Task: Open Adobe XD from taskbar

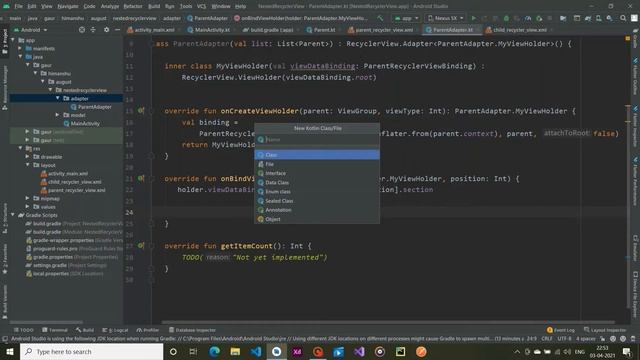Action: pyautogui.click(x=297, y=351)
